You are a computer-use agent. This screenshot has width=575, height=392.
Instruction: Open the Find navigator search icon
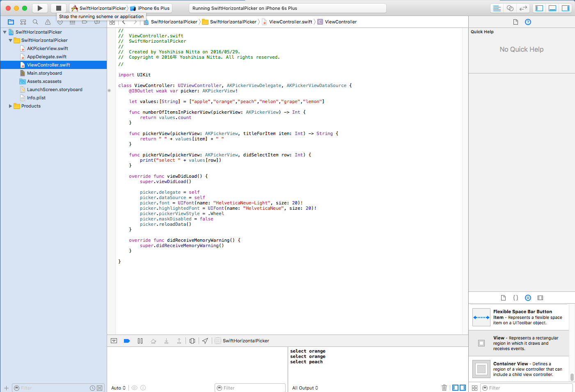pos(35,22)
